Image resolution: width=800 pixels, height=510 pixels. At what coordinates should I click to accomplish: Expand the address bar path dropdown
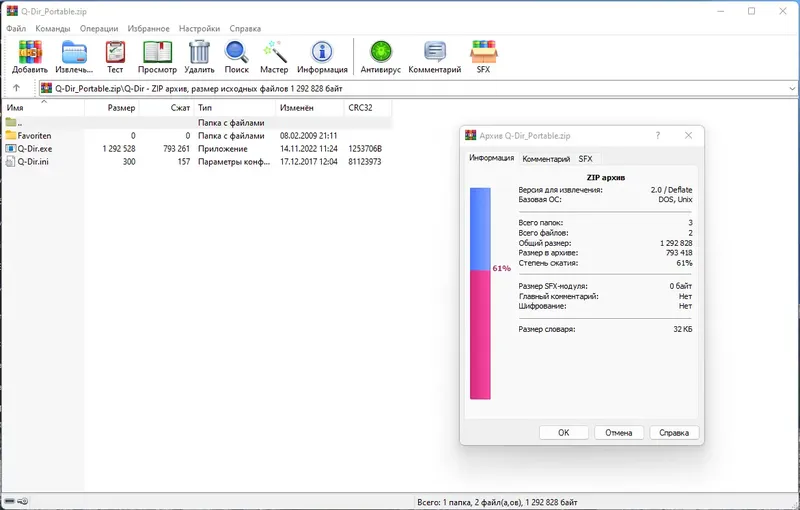point(792,88)
